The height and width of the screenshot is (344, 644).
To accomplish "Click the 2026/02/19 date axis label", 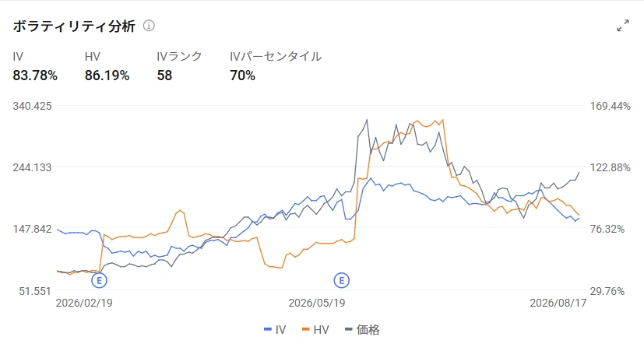I will tap(84, 303).
